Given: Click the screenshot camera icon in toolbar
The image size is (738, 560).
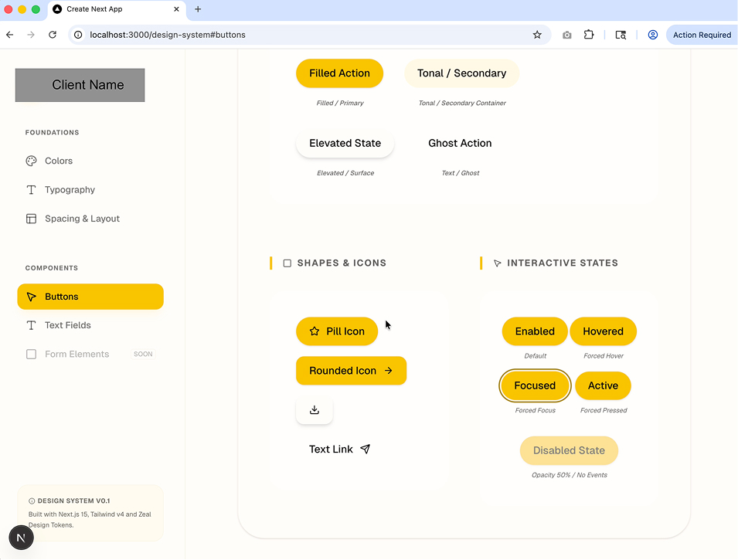Looking at the screenshot, I should tap(567, 35).
